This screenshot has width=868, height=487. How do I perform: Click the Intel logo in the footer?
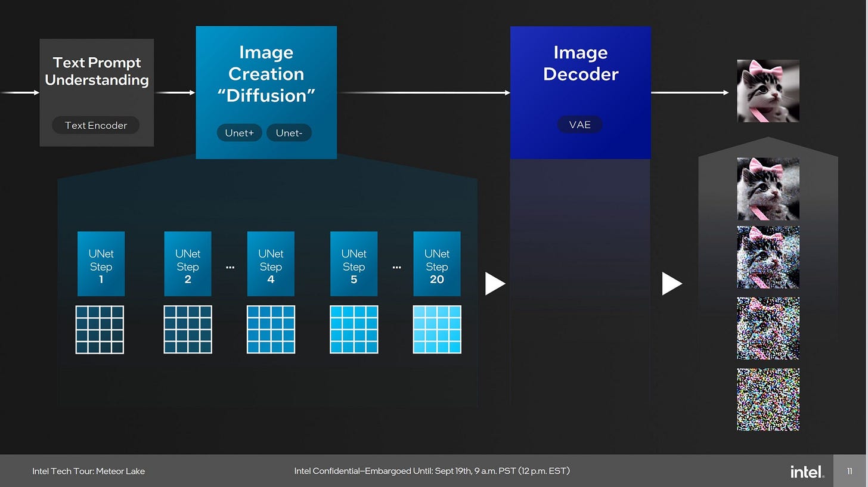coord(807,472)
